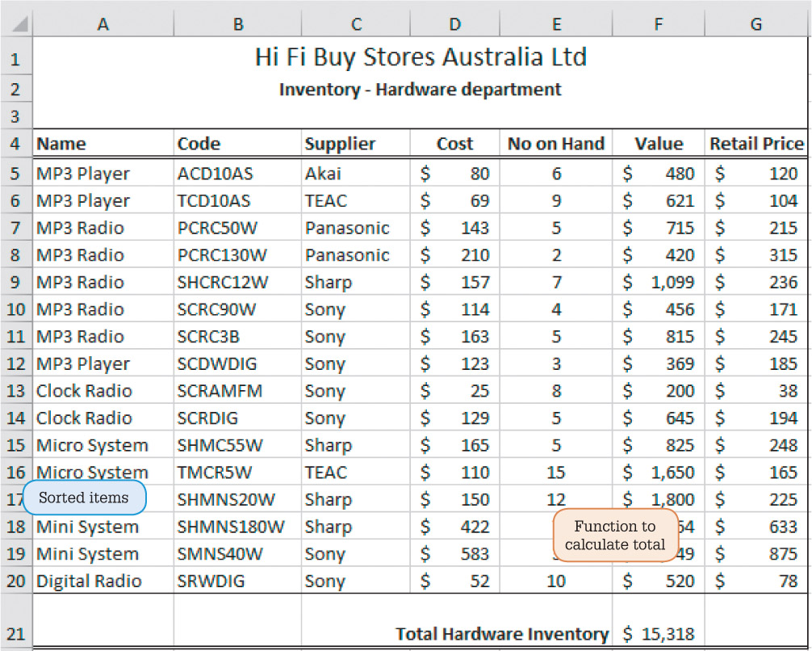Viewport: 812px width, 651px height.
Task: Click the name cell 'Digital Radio'
Action: (x=103, y=581)
